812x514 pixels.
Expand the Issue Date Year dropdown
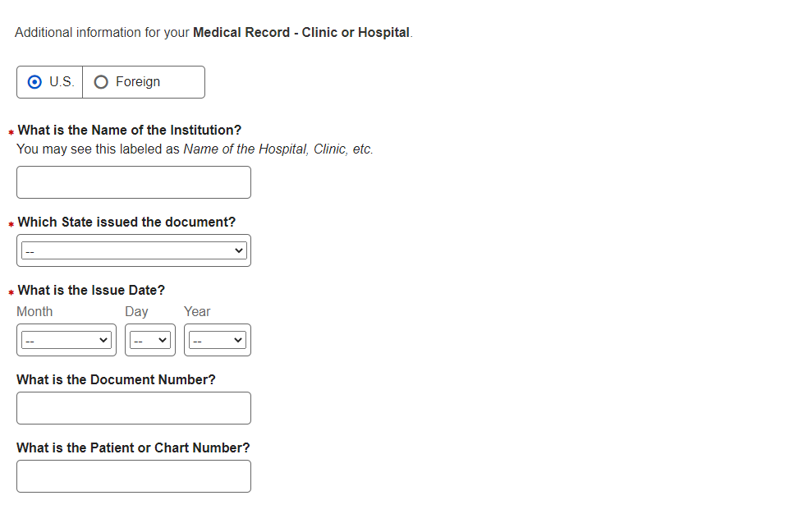pos(217,340)
